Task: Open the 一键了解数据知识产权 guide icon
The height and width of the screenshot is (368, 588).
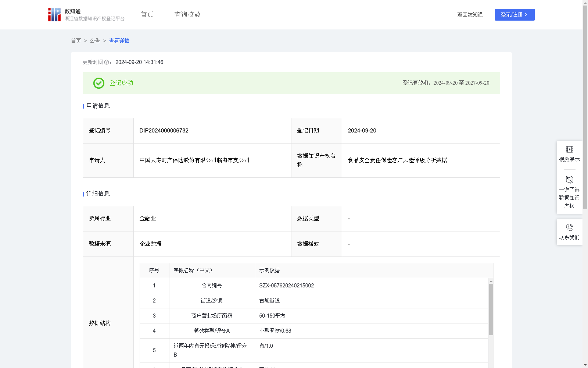Action: coord(570,180)
